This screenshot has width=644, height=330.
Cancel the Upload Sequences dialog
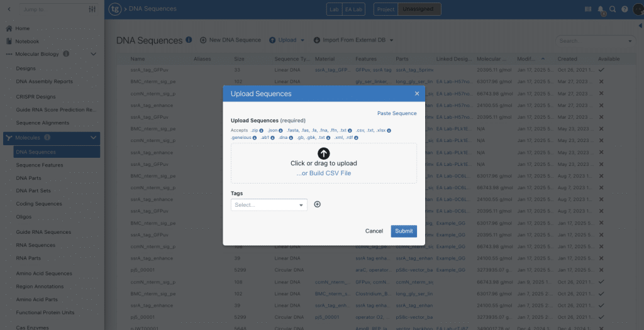point(374,231)
